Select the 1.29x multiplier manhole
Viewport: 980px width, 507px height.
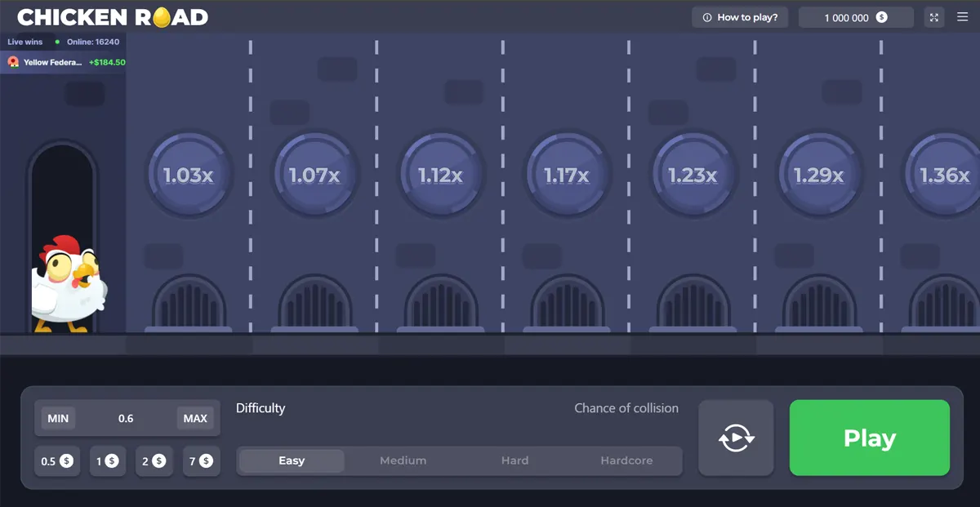click(818, 175)
